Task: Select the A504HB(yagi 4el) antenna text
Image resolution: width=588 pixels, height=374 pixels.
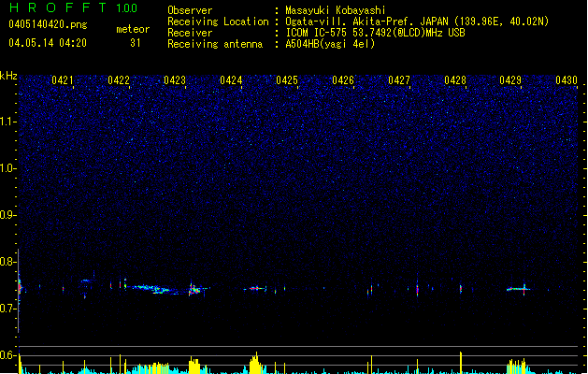Action: tap(330, 44)
